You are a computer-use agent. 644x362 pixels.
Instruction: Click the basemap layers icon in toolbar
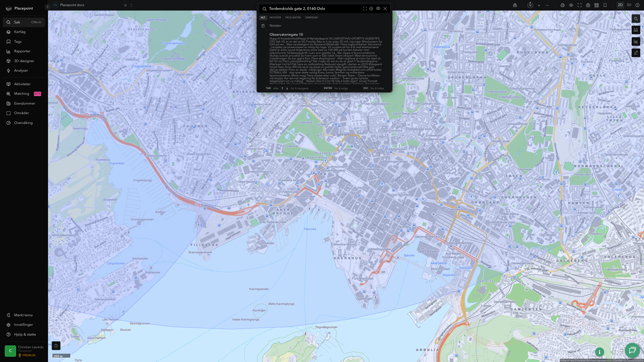[x=515, y=5]
